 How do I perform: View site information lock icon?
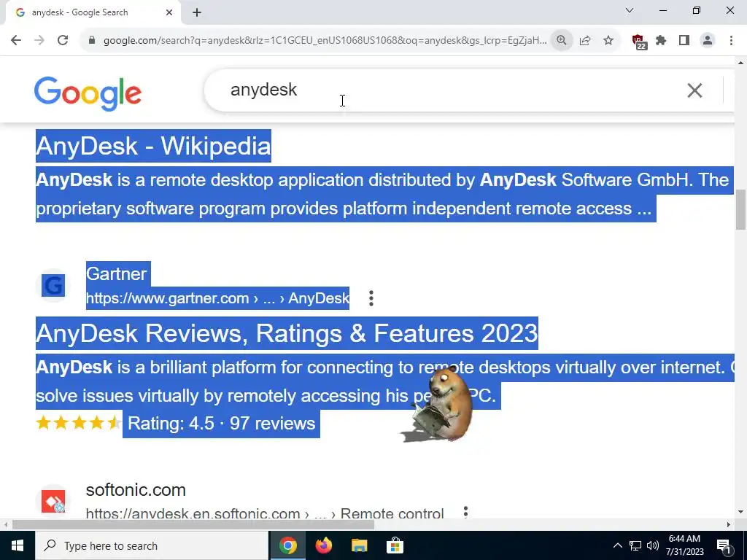[x=92, y=40]
